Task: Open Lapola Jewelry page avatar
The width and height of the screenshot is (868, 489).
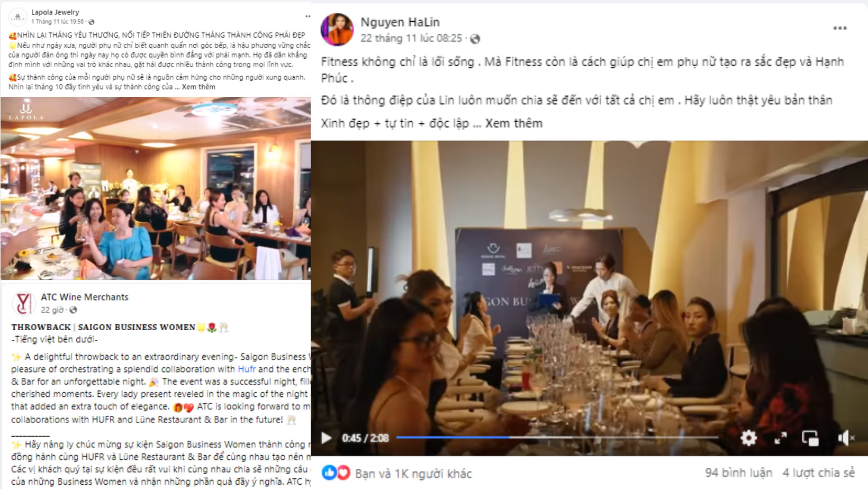Action: coord(17,17)
